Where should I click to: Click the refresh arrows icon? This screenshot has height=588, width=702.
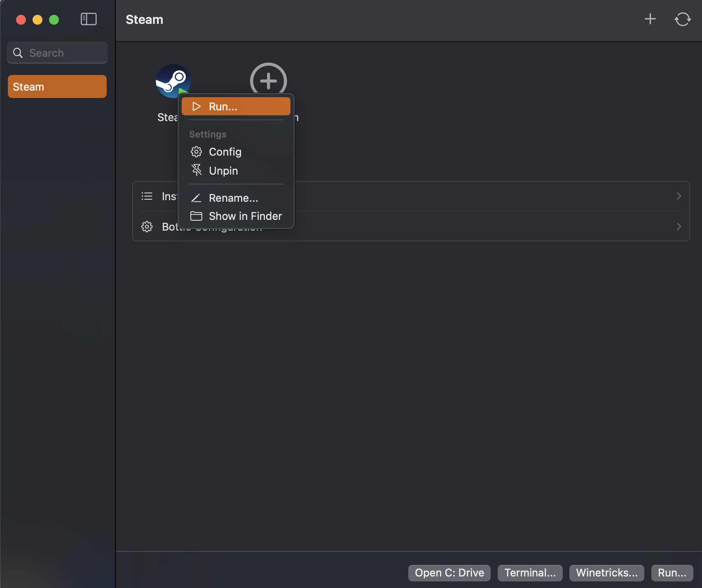tap(682, 19)
